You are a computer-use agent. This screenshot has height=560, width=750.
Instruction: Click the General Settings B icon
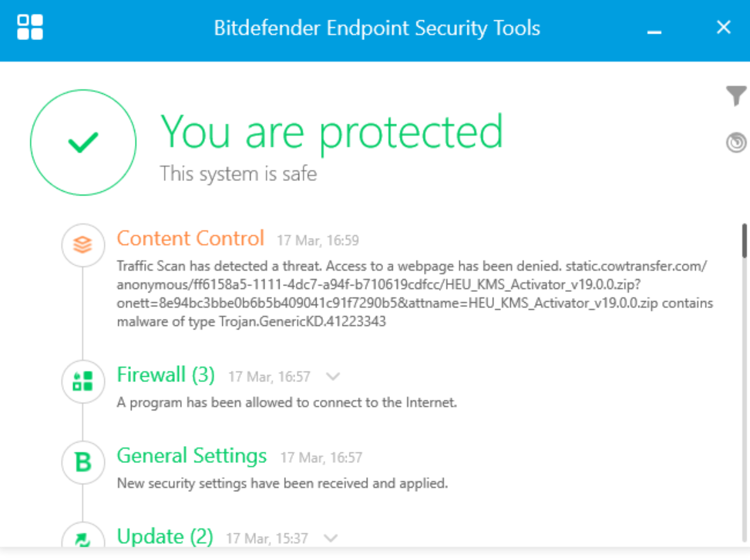coord(82,462)
